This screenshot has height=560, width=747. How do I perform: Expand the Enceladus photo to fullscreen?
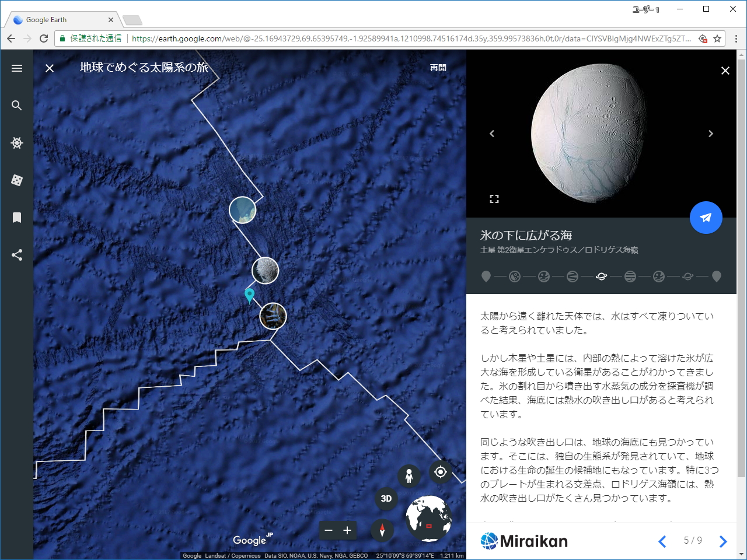click(x=494, y=198)
